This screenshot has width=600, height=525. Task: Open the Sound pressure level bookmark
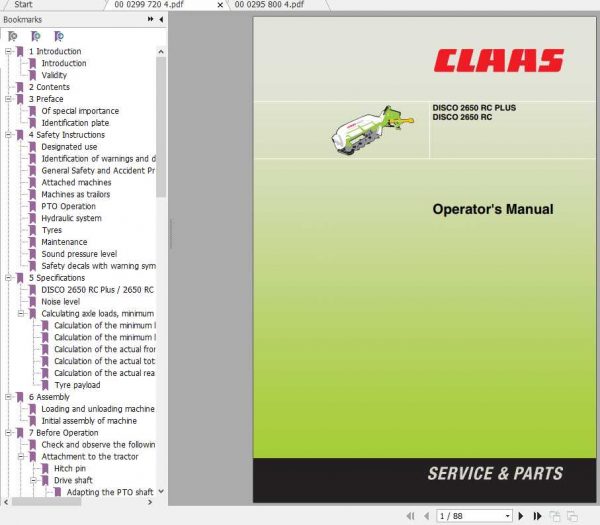click(x=79, y=254)
